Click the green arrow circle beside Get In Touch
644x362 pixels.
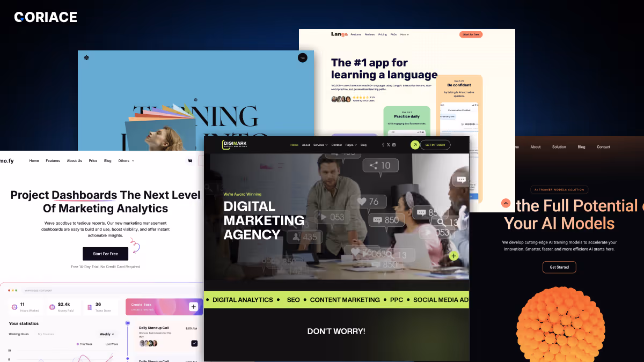pos(415,145)
